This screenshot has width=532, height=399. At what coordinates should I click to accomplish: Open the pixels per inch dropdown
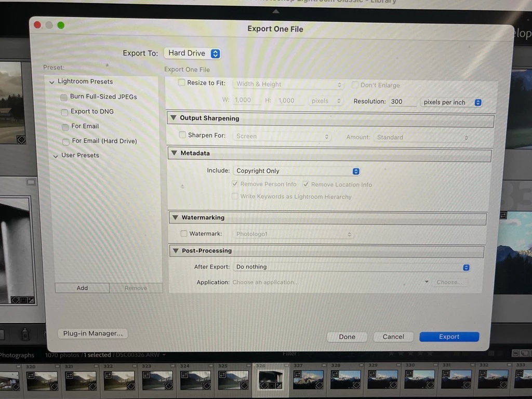tap(451, 102)
